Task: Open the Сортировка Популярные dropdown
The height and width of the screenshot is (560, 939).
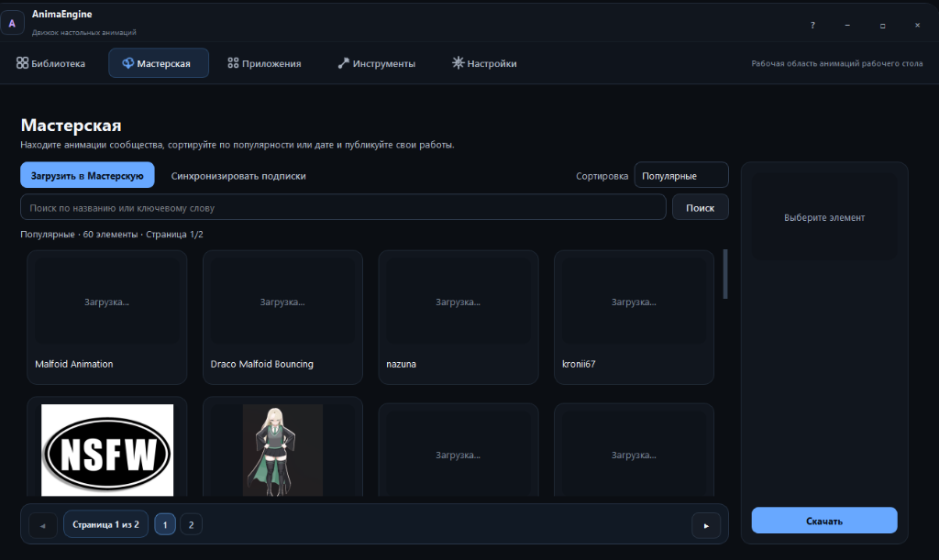Action: click(681, 175)
